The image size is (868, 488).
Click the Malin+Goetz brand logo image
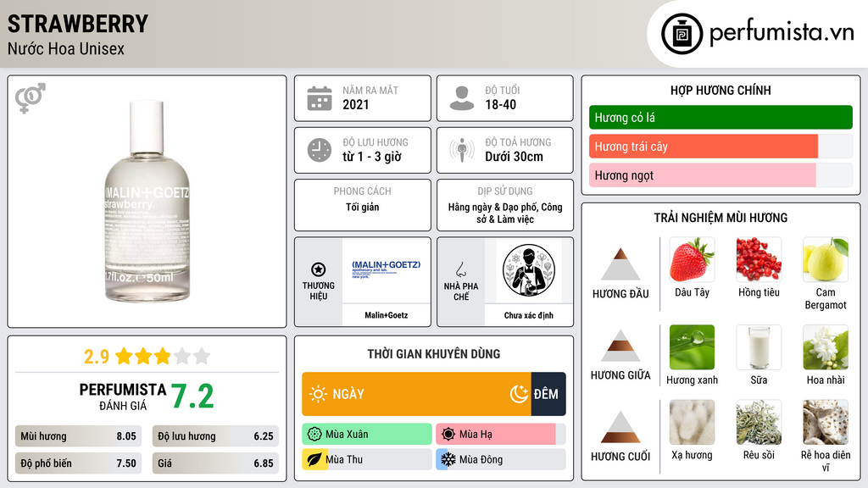(386, 270)
